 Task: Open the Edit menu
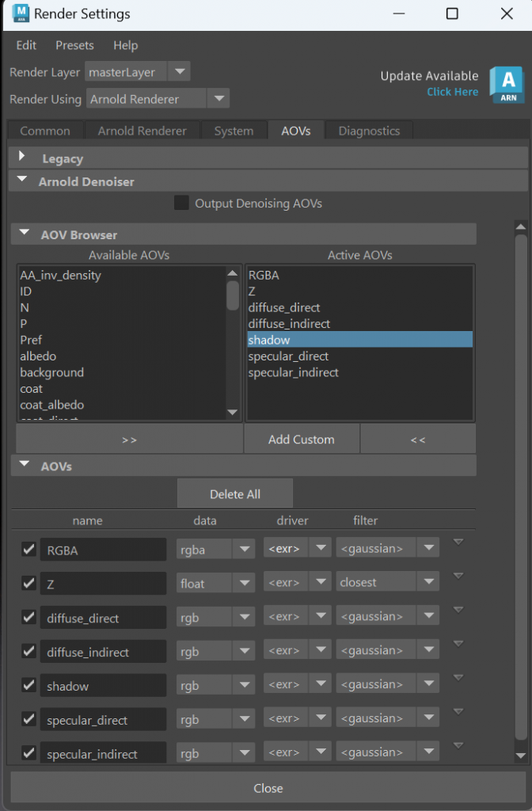coord(26,45)
